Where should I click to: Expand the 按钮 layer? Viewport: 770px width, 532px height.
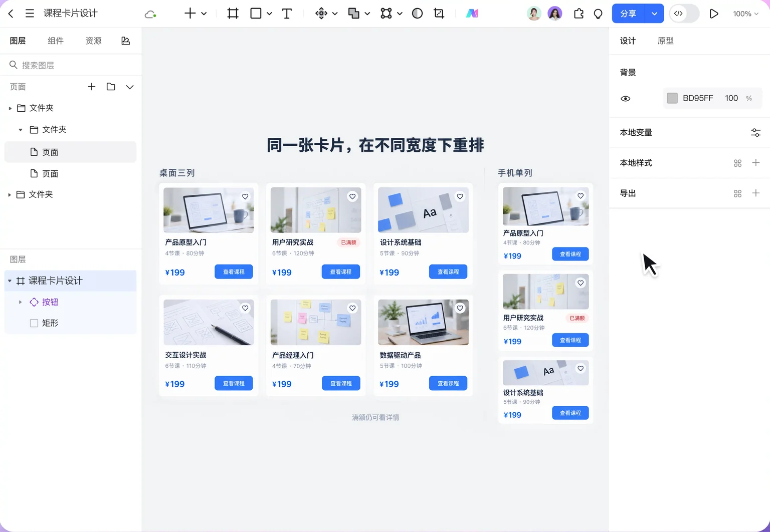coord(20,302)
